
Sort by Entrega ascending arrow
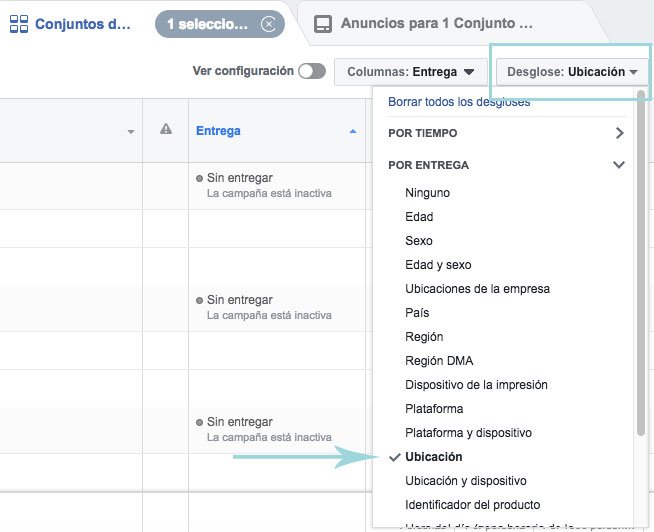[353, 131]
